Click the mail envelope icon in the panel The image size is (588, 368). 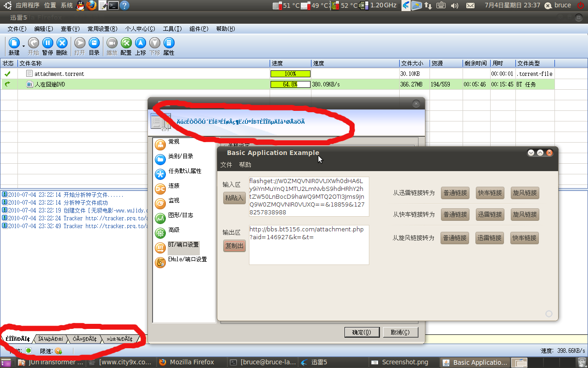pyautogui.click(x=470, y=6)
